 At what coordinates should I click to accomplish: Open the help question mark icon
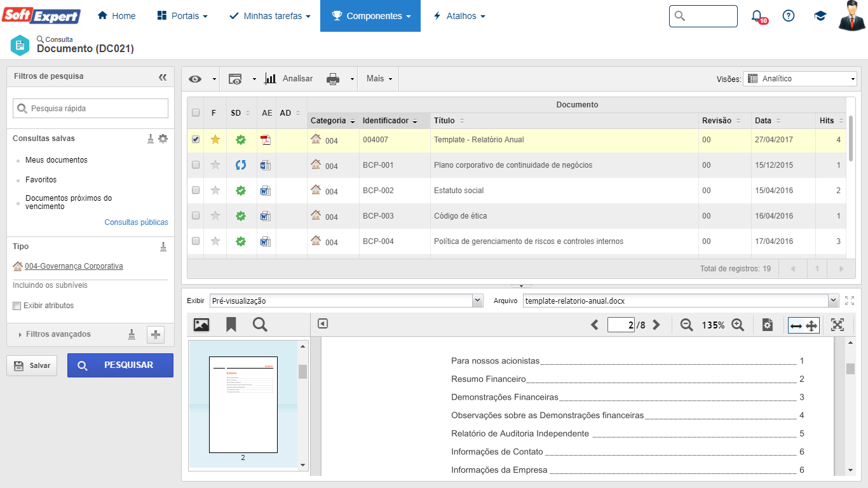pos(789,16)
